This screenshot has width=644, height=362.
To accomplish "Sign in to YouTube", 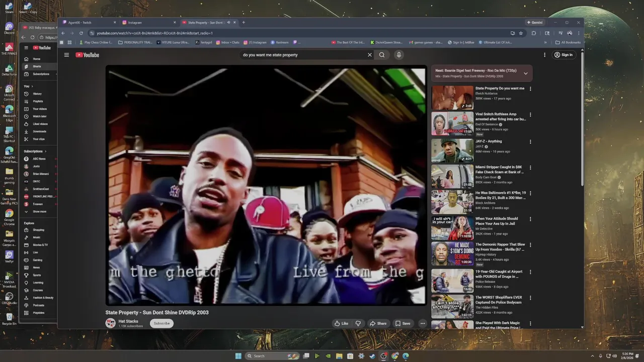I will (564, 55).
